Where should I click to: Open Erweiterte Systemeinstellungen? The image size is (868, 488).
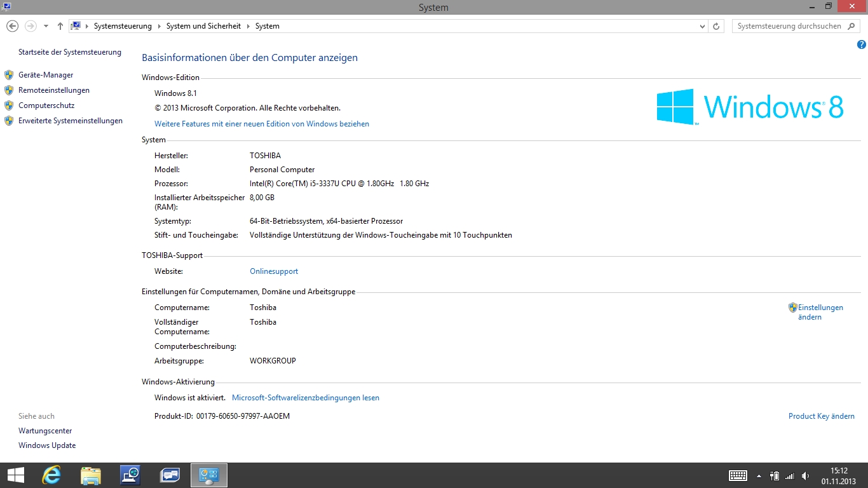coord(71,121)
